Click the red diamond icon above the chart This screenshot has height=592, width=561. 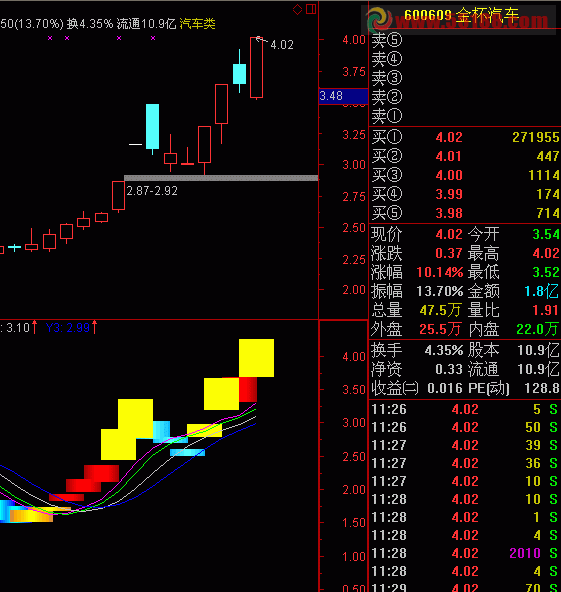(x=297, y=10)
